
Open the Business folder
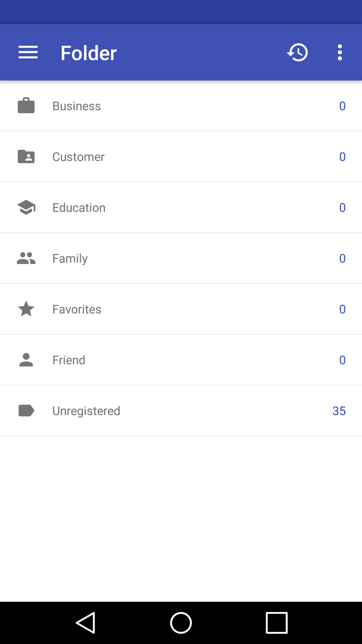click(77, 106)
